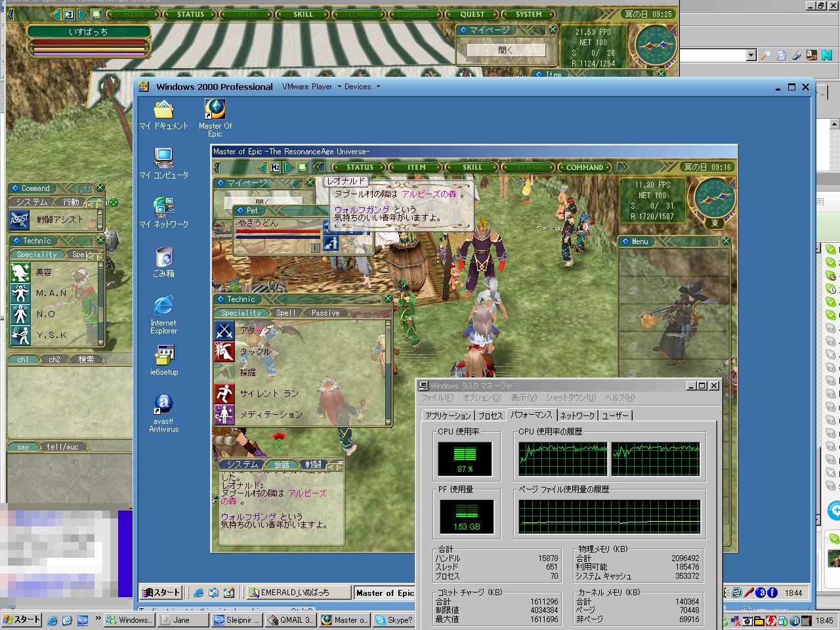Screen dimensions: 840x630
Task: Select the ie6setup desktop icon
Action: click(x=164, y=360)
